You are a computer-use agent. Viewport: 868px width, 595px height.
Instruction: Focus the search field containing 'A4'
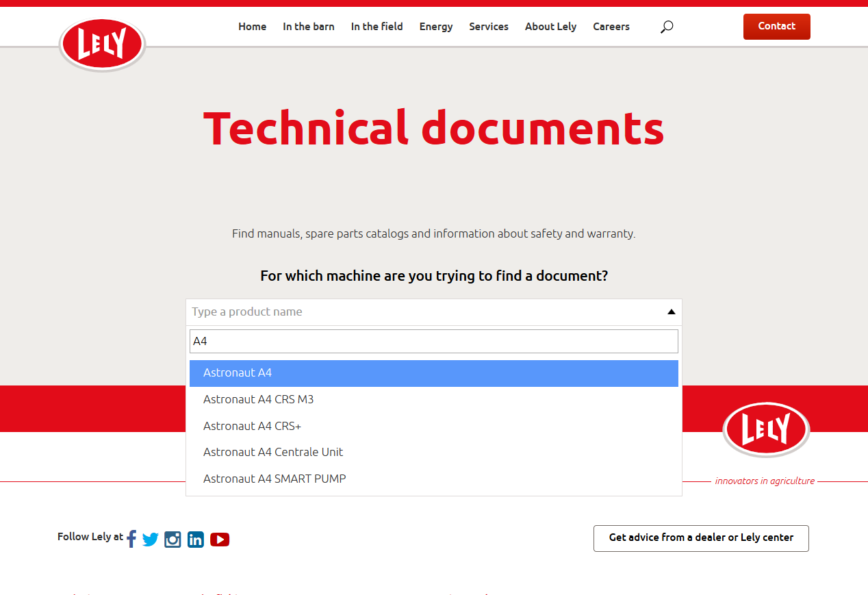[x=434, y=341]
